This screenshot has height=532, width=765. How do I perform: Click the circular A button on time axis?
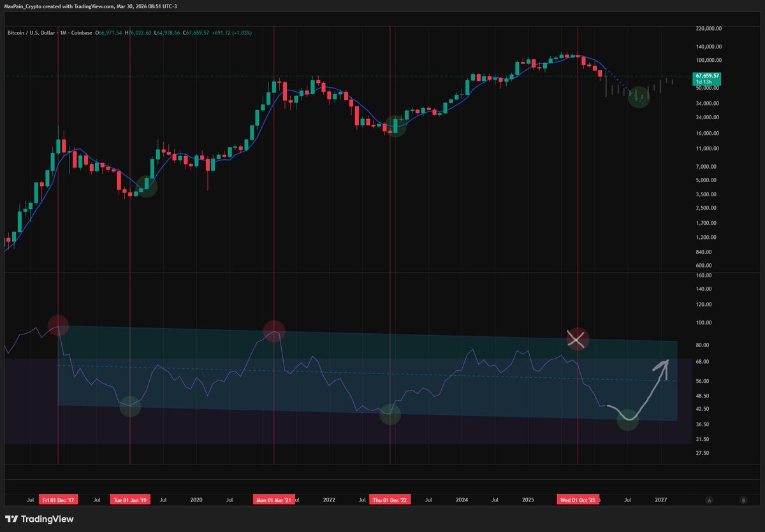(x=709, y=500)
